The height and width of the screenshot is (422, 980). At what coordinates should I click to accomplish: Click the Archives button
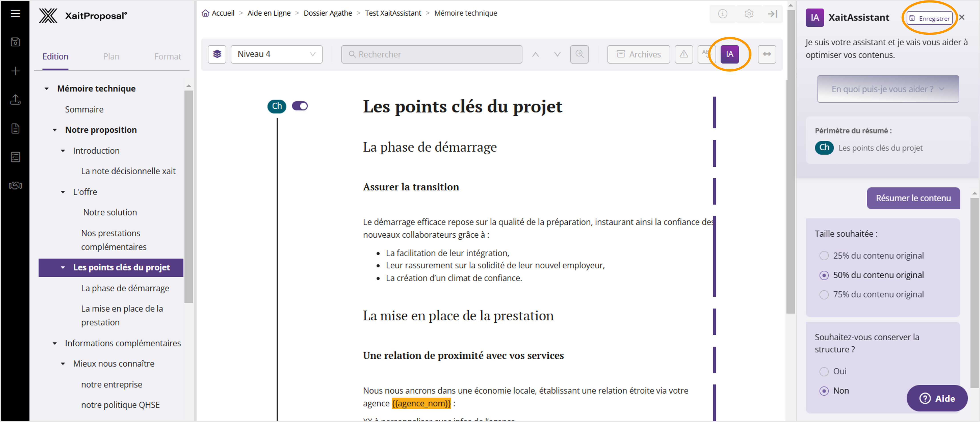pyautogui.click(x=638, y=54)
